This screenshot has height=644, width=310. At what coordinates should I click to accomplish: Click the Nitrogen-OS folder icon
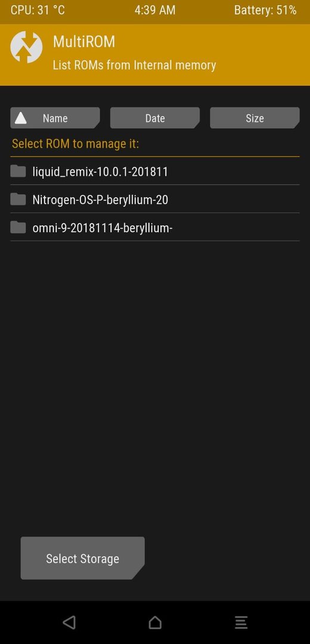click(18, 199)
